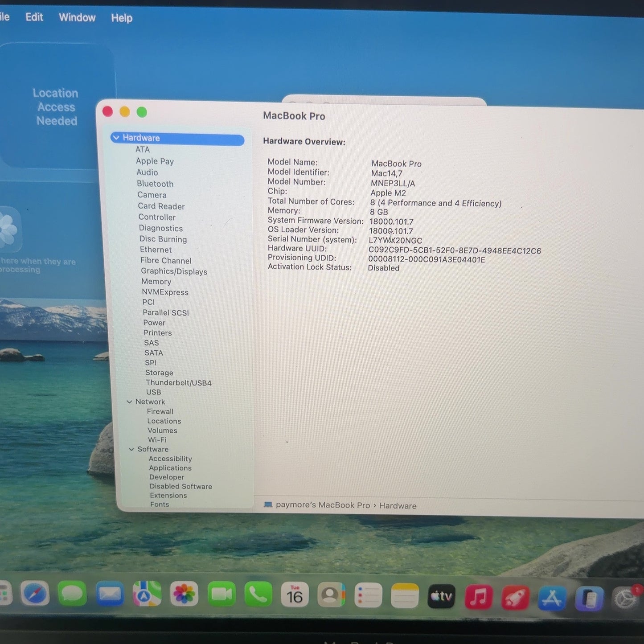Show Audio hardware information
Image resolution: width=644 pixels, height=644 pixels.
click(x=147, y=172)
